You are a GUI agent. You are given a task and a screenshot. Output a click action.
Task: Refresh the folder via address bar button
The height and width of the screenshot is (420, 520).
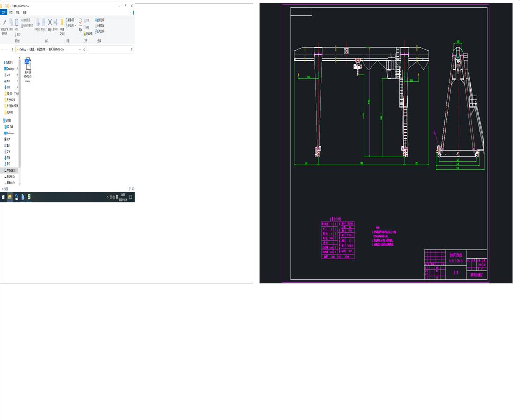[x=84, y=49]
